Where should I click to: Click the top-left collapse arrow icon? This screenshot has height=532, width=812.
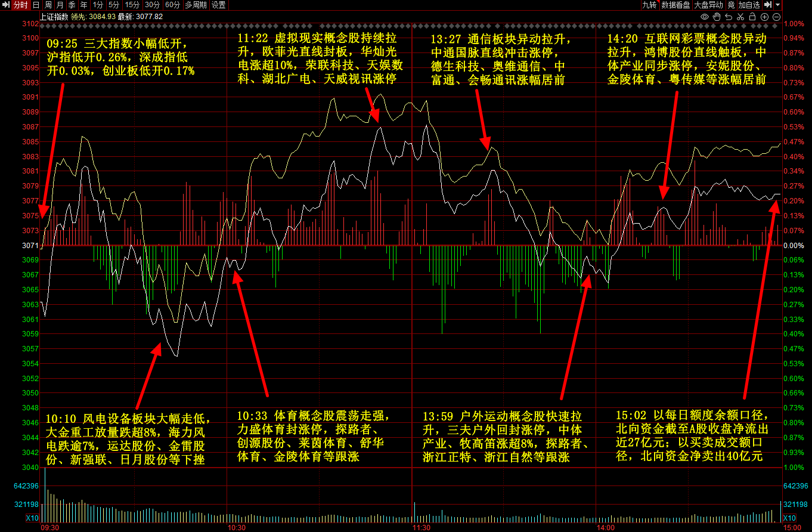point(5,5)
